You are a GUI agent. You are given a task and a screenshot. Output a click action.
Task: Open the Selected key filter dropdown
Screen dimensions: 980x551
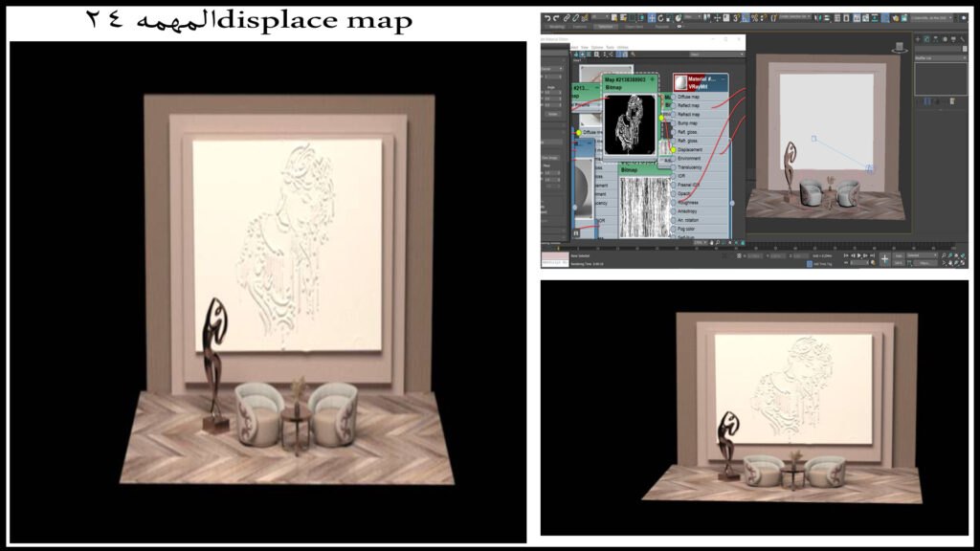tap(922, 255)
